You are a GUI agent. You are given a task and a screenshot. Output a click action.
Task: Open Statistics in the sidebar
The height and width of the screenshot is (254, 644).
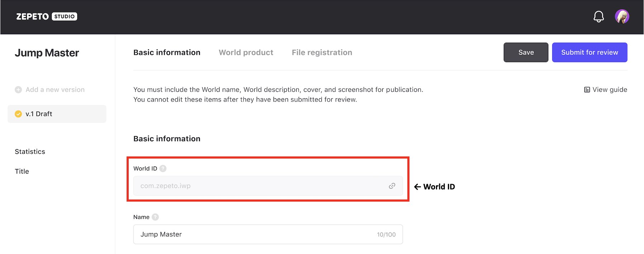30,151
